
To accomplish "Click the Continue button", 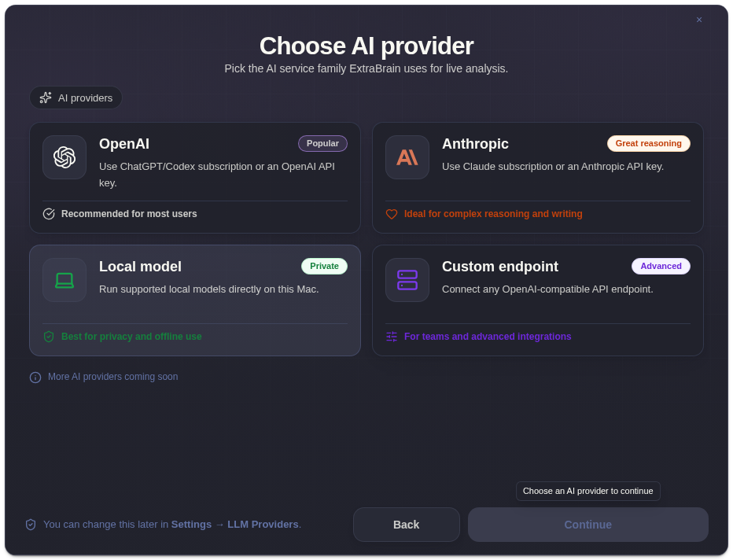I will tap(588, 525).
